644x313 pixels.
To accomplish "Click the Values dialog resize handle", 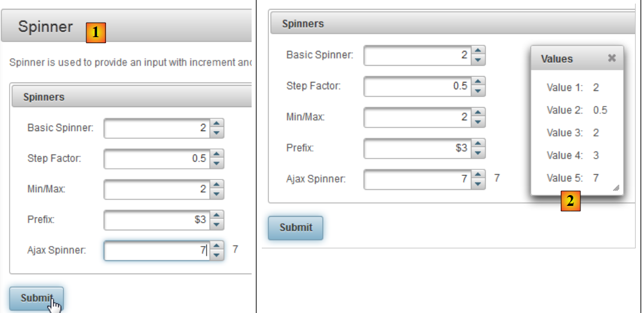I will 616,189.
